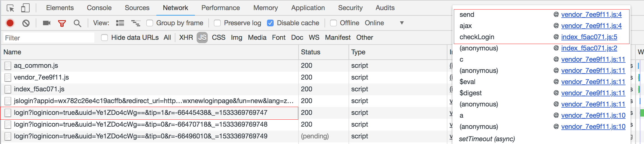Image resolution: width=644 pixels, height=144 pixels.
Task: Toggle the device toolbar icon
Action: click(x=25, y=8)
